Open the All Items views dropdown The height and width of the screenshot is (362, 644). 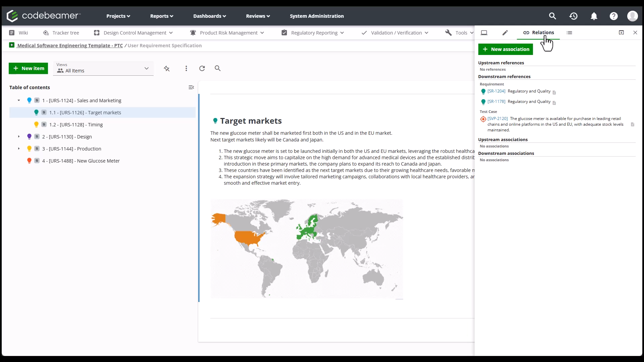click(x=103, y=68)
